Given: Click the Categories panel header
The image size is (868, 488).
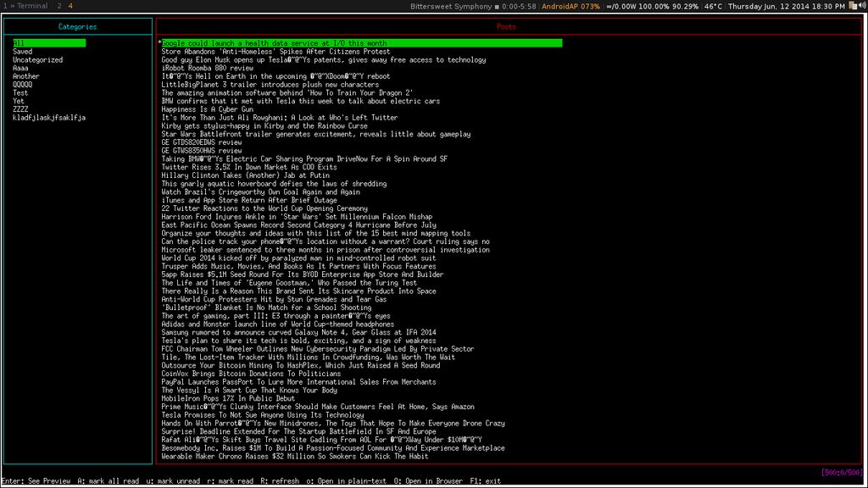Looking at the screenshot, I should (x=77, y=26).
